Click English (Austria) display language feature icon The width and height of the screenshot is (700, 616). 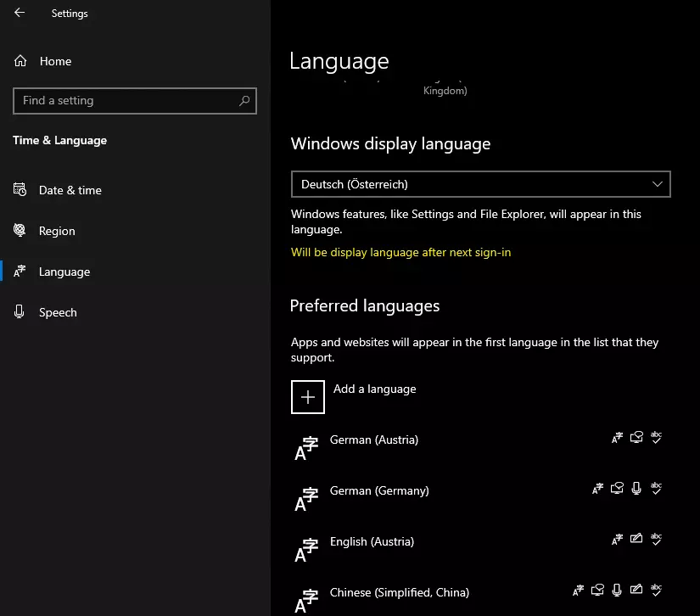tap(617, 540)
